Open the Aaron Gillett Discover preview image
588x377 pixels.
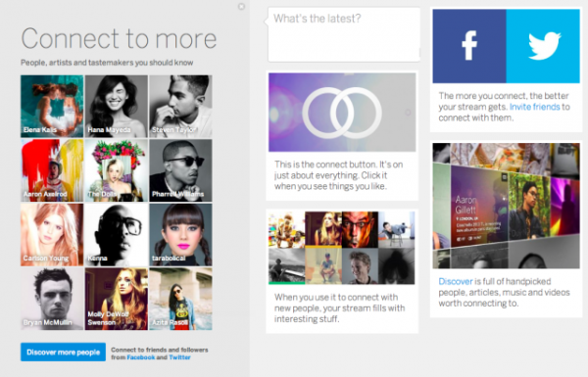pos(507,206)
